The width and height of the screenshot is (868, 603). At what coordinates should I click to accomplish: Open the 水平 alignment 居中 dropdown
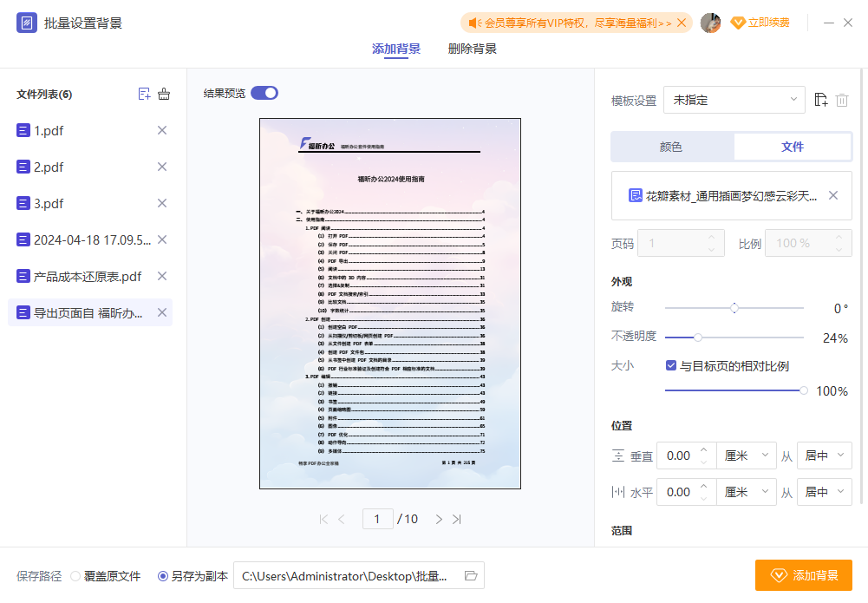825,492
